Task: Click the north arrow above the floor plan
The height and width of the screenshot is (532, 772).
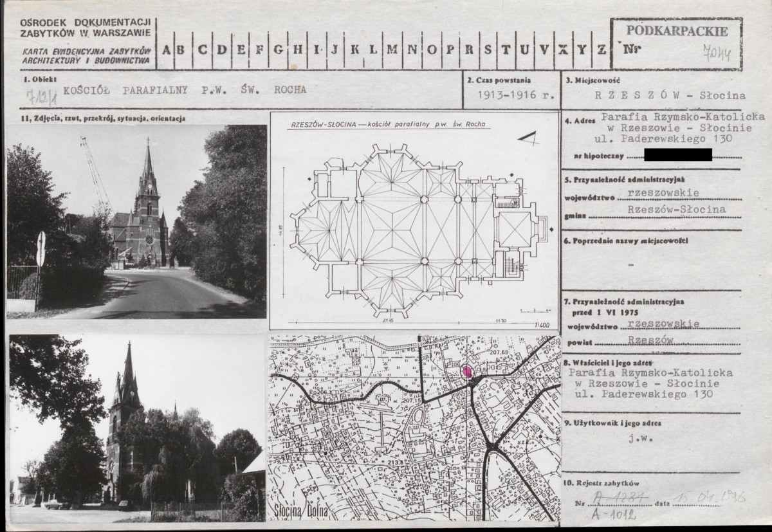Action: pyautogui.click(x=531, y=137)
